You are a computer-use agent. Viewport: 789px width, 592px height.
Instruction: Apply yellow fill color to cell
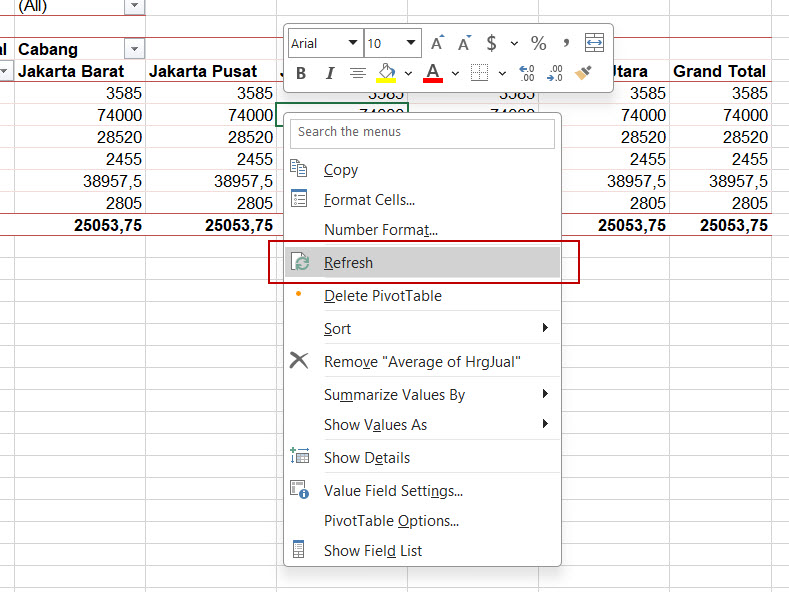[x=386, y=73]
